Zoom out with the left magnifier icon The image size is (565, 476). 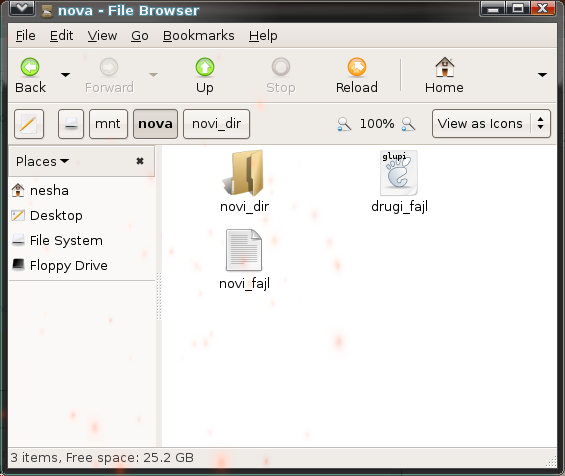(x=344, y=124)
